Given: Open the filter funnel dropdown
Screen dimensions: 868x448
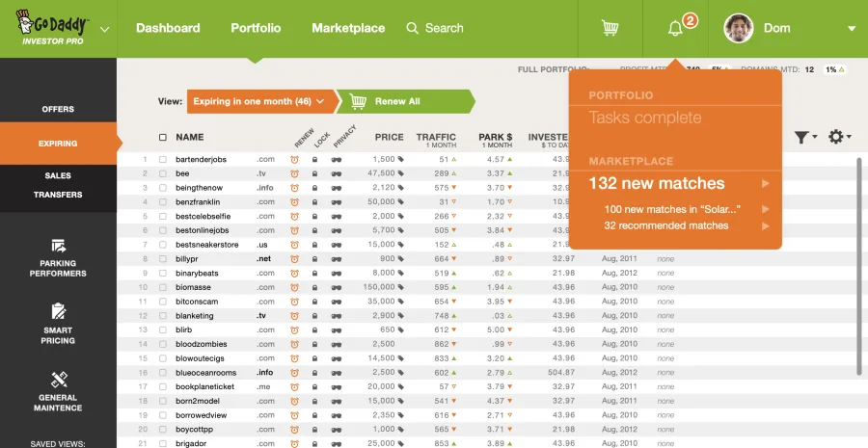Looking at the screenshot, I should [x=805, y=137].
